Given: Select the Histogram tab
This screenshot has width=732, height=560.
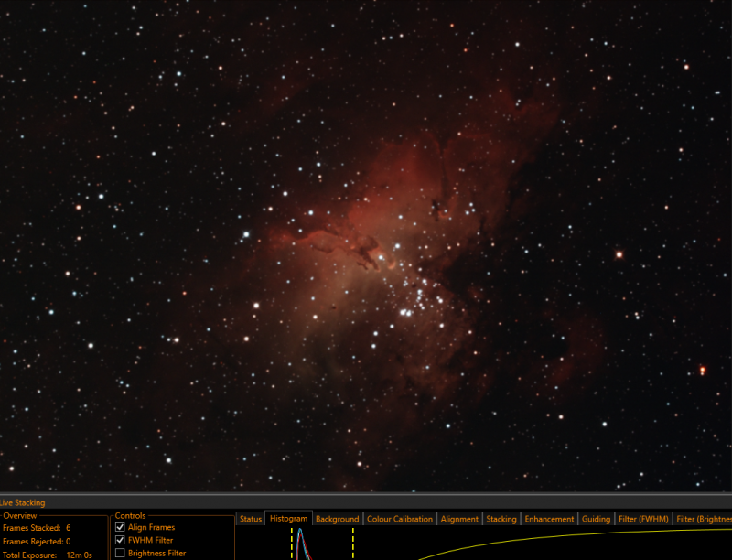Looking at the screenshot, I should pyautogui.click(x=288, y=519).
